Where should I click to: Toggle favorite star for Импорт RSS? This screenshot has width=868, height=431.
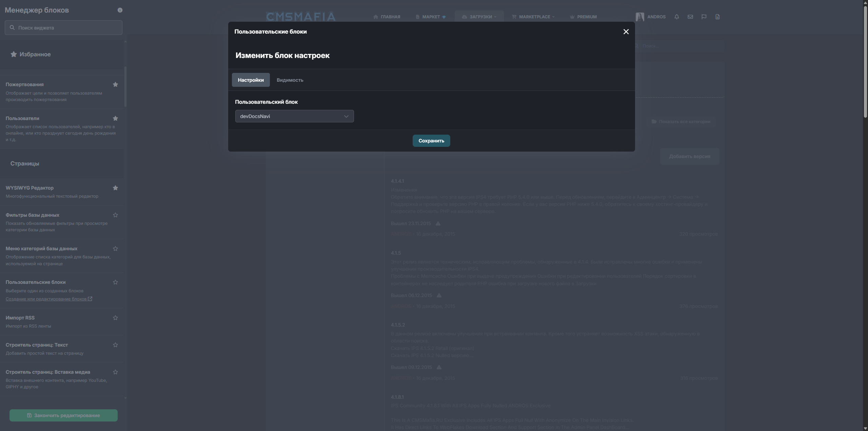click(x=115, y=318)
